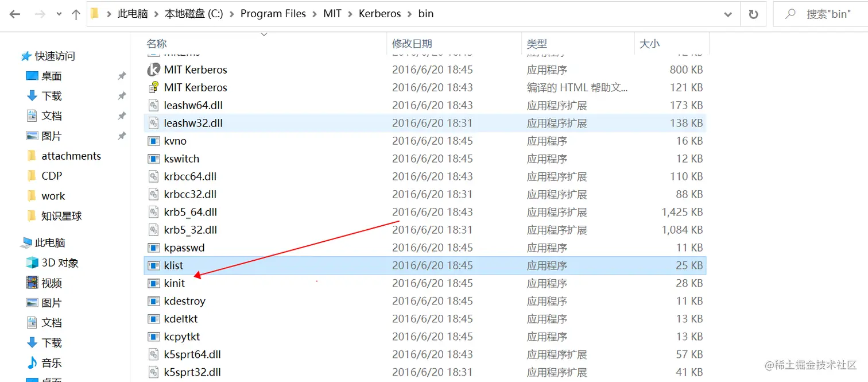The height and width of the screenshot is (382, 868).
Task: Select Kerberos in the breadcrumb path
Action: (379, 14)
